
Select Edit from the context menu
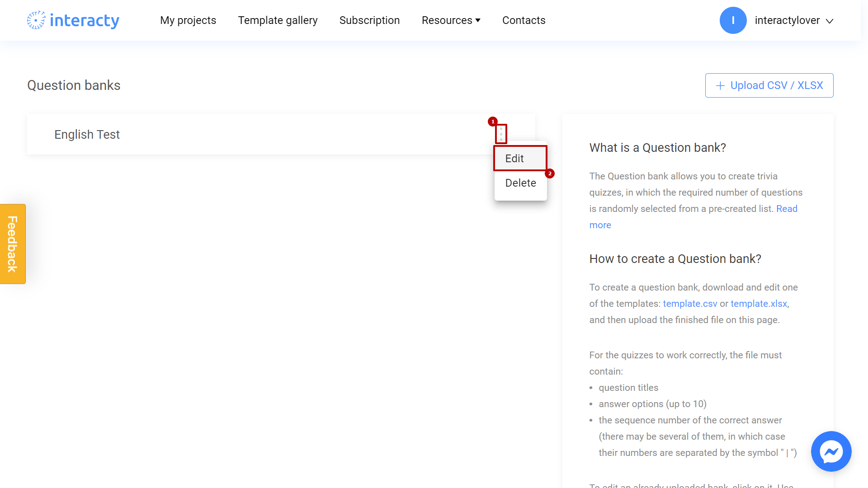coord(520,158)
